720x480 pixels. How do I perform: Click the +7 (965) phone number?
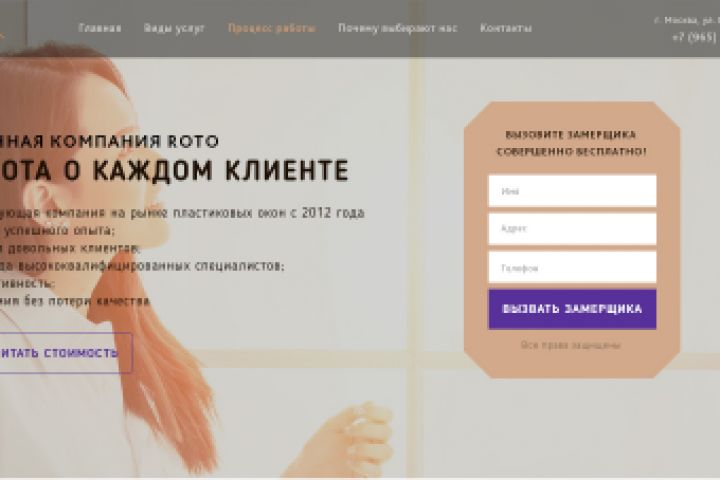[x=695, y=37]
